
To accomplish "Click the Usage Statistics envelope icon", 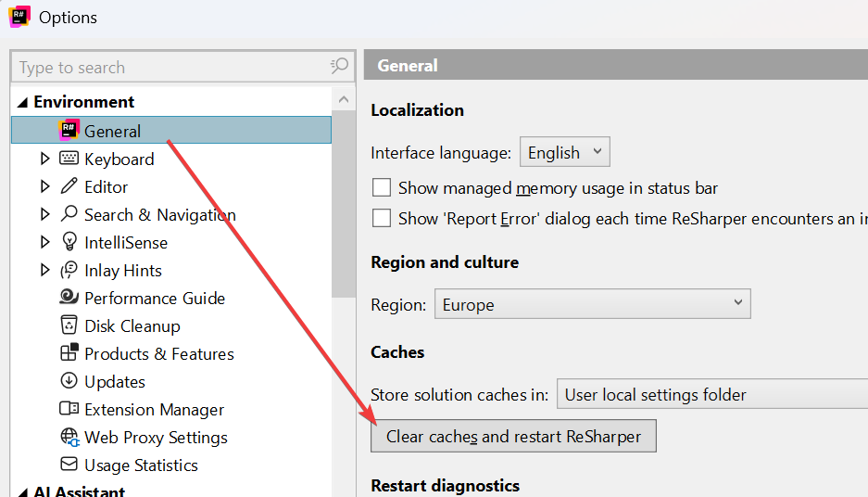I will coord(69,464).
